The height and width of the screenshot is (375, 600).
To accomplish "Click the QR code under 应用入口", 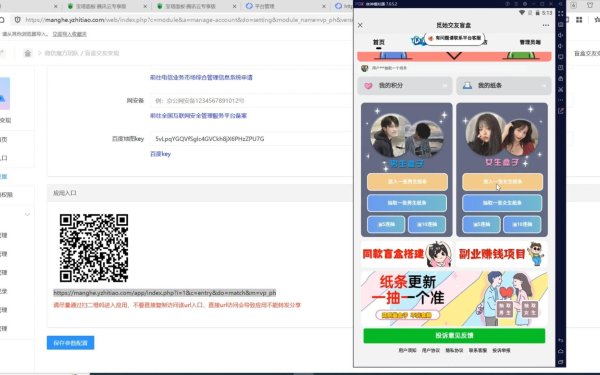I will [94, 248].
